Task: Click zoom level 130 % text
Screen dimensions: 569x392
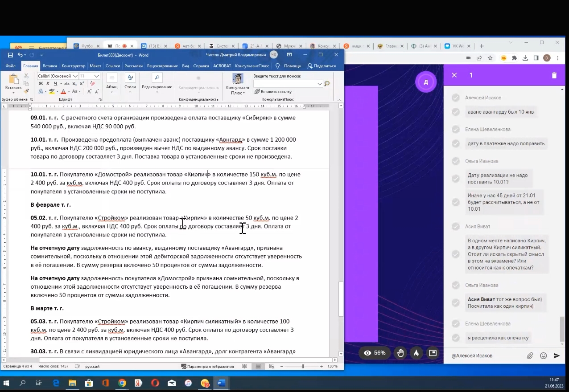Action: pyautogui.click(x=333, y=366)
